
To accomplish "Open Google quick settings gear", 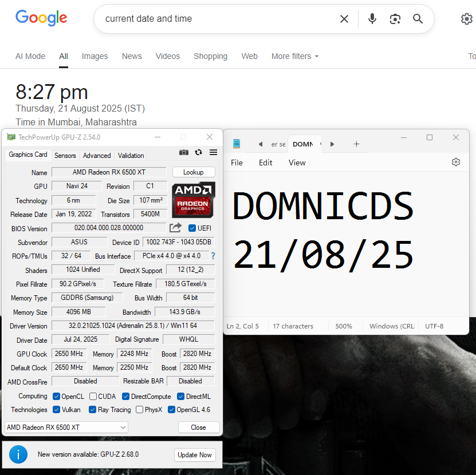I will point(467,19).
